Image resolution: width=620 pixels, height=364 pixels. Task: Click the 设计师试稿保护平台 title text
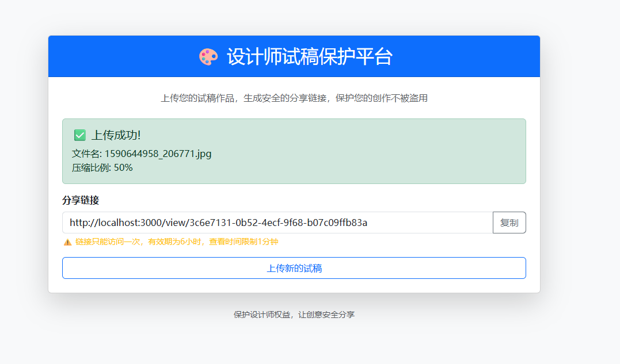309,57
